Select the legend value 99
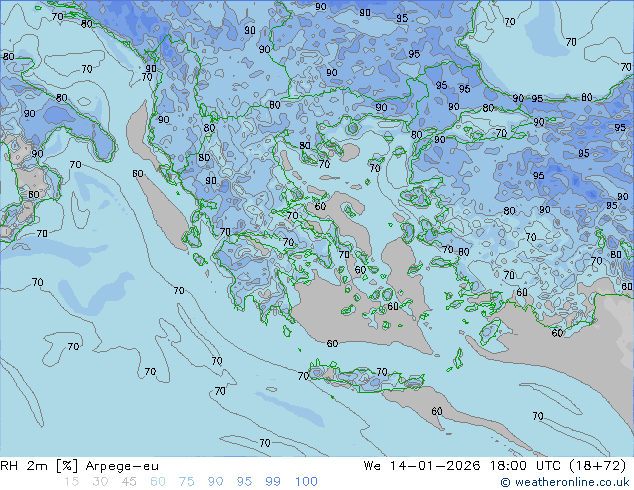The height and width of the screenshot is (490, 634). [x=273, y=482]
